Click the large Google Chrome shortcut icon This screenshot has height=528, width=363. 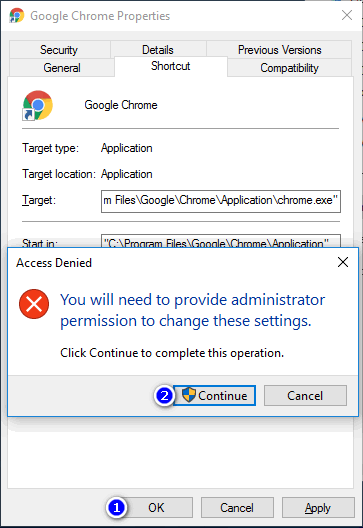pyautogui.click(x=37, y=105)
